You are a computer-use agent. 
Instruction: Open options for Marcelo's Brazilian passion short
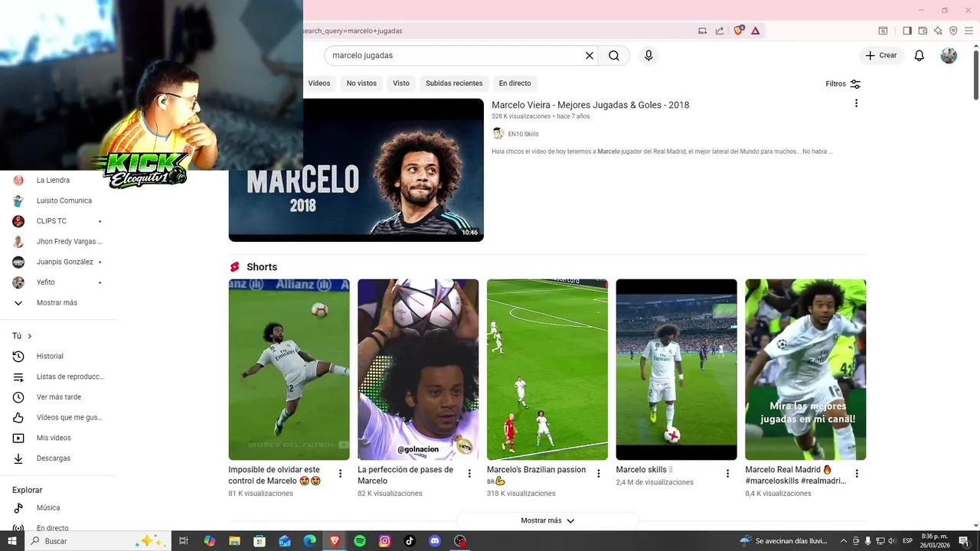pos(599,474)
